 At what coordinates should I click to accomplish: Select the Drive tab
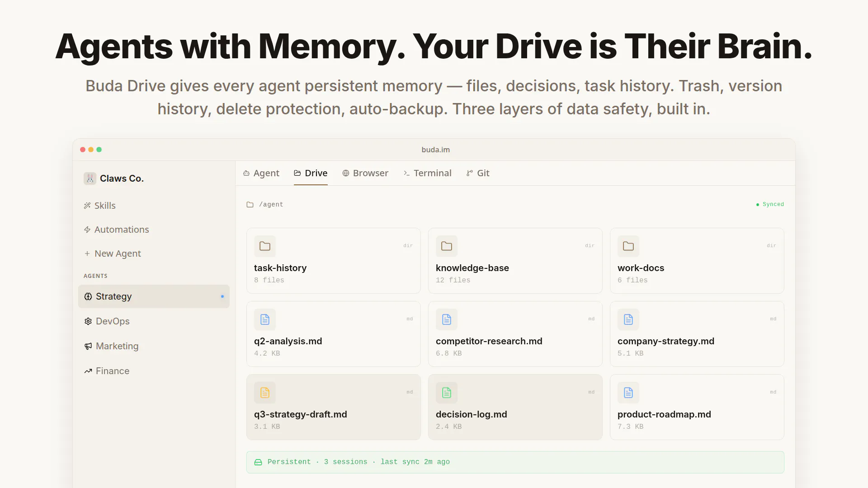click(x=311, y=173)
